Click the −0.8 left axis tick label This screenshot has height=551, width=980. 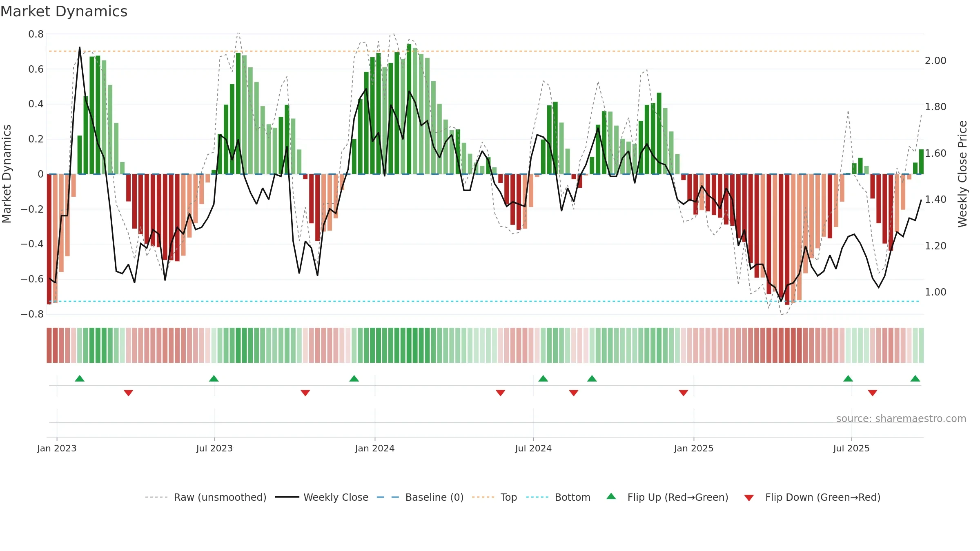tap(32, 314)
